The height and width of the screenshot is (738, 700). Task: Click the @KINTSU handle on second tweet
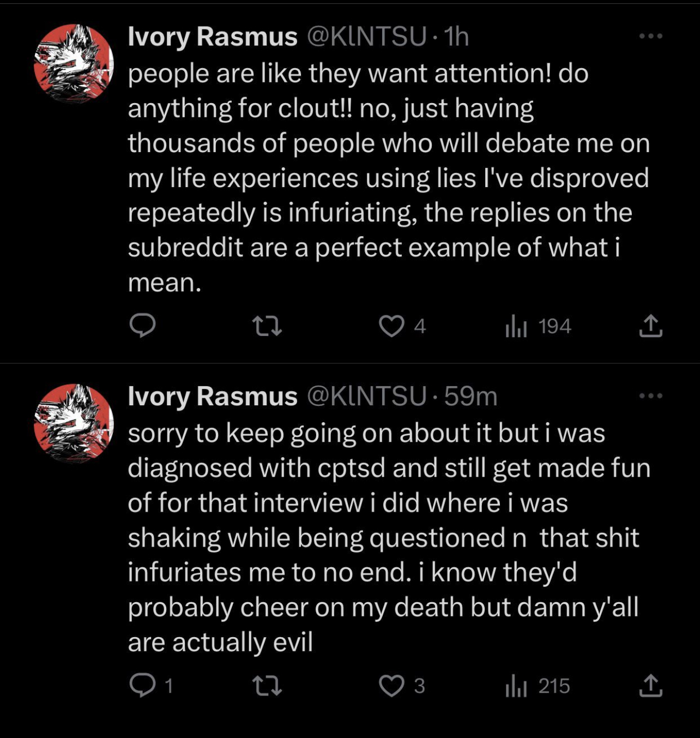(x=366, y=396)
